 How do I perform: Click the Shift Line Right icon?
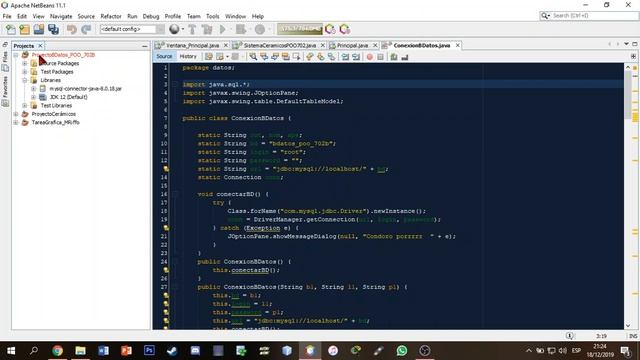[x=356, y=57]
